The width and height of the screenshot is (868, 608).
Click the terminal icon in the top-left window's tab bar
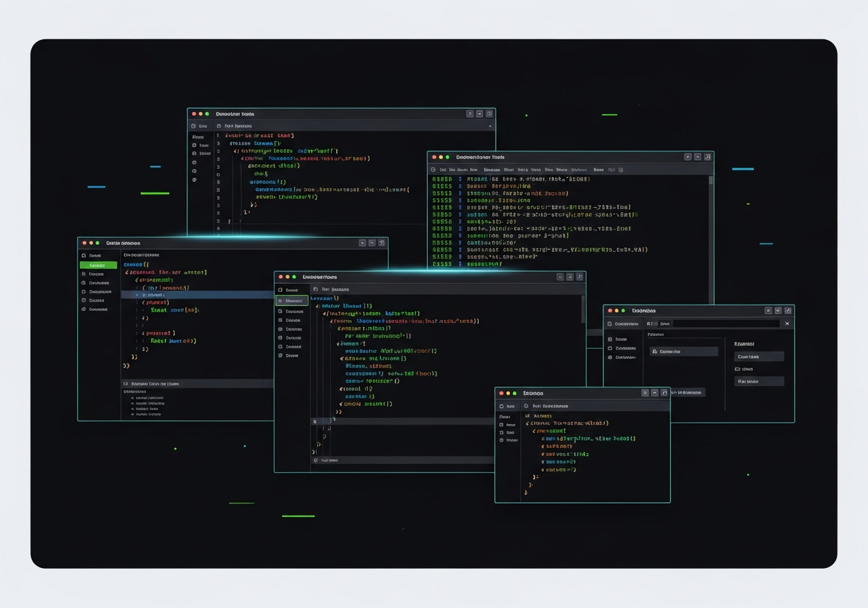click(219, 126)
